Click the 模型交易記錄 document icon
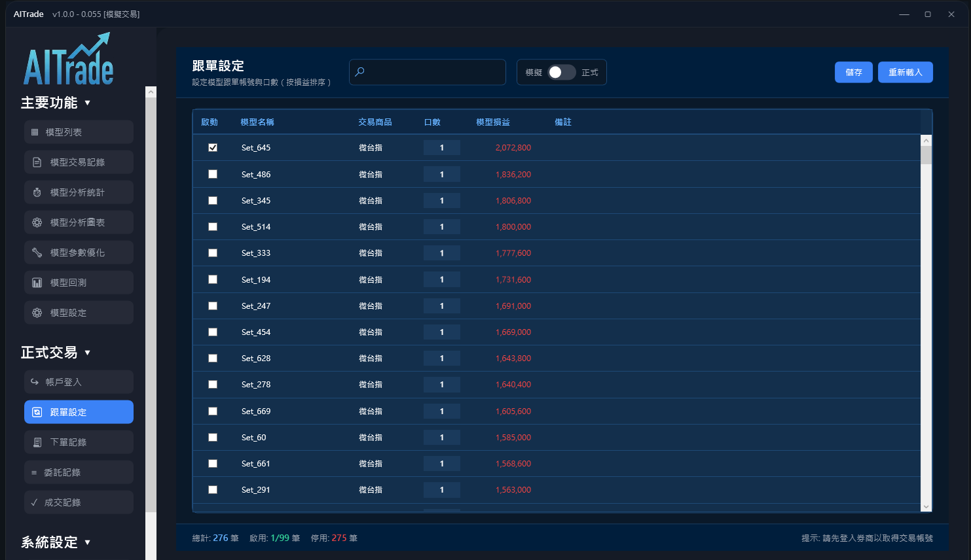The height and width of the screenshot is (560, 971). click(x=37, y=162)
